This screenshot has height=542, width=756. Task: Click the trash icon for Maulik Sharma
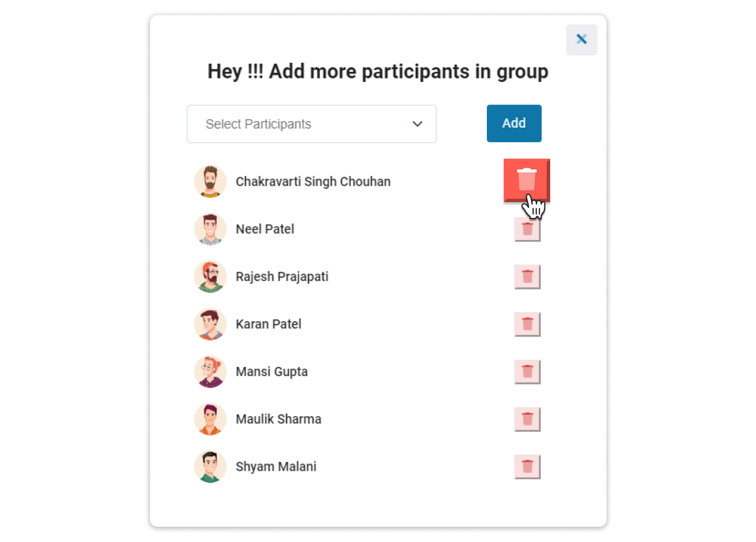[527, 419]
